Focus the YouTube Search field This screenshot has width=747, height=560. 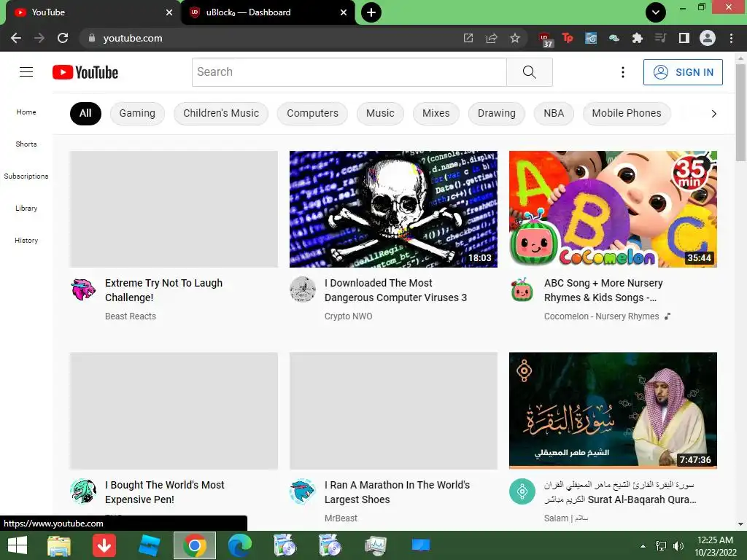[x=349, y=72]
